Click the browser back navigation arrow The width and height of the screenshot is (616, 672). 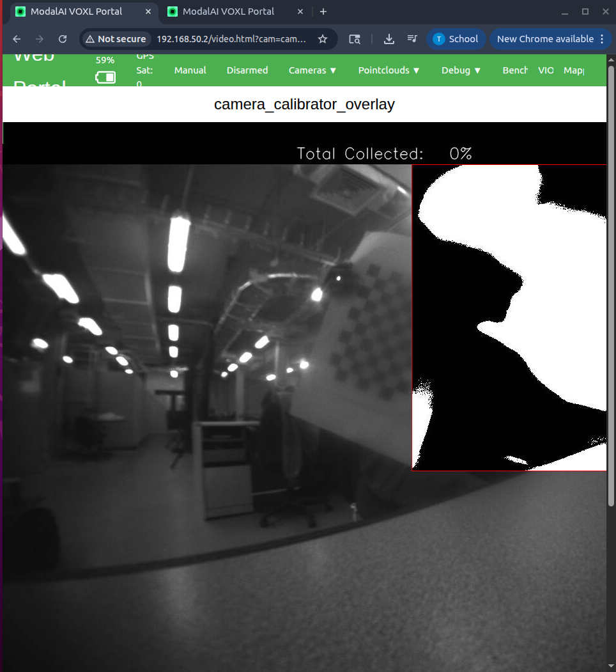coord(16,39)
